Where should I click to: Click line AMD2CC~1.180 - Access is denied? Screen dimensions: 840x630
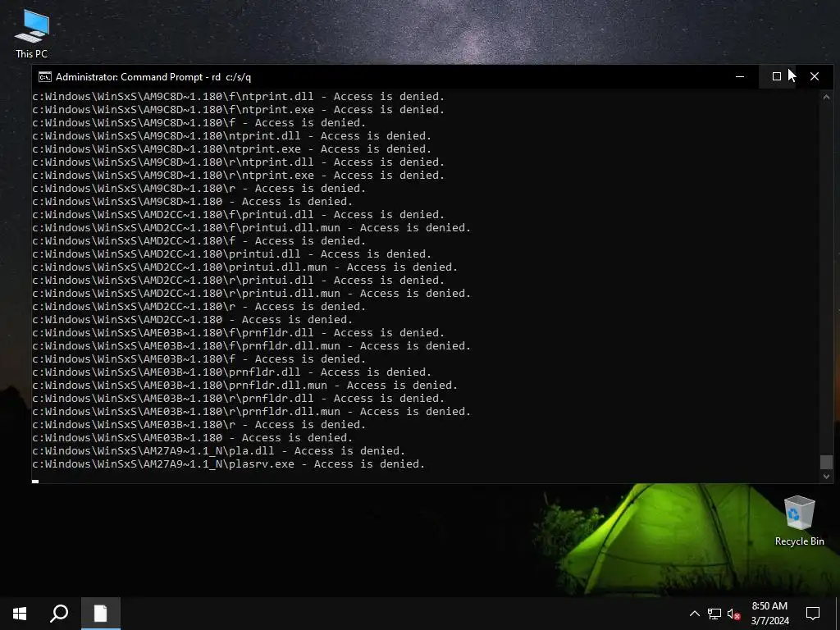coord(192,319)
